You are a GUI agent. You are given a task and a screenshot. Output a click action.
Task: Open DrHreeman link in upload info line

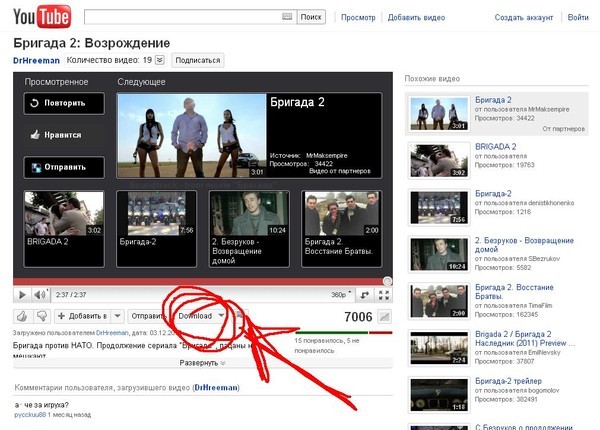pyautogui.click(x=112, y=333)
